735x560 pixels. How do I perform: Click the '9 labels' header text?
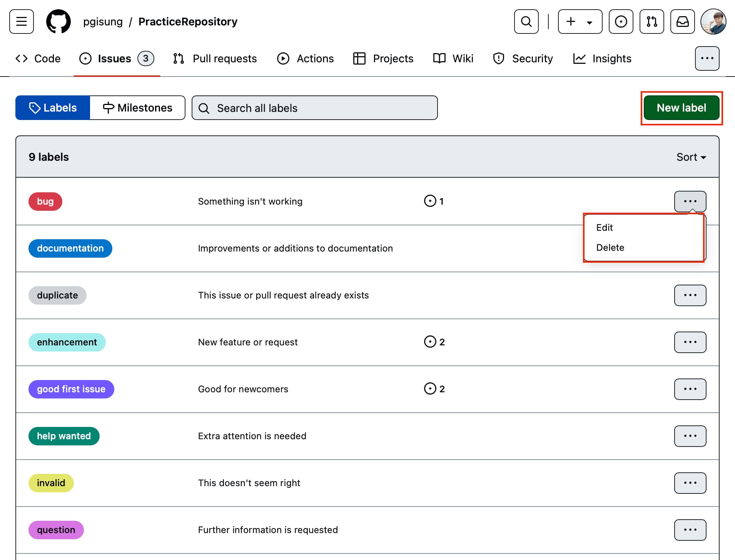click(x=48, y=157)
